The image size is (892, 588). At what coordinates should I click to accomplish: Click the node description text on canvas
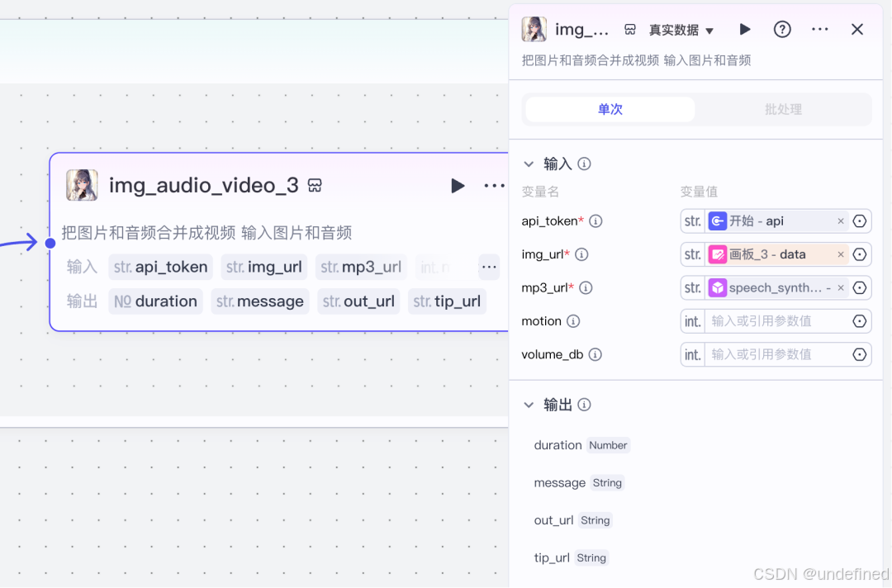pyautogui.click(x=206, y=233)
